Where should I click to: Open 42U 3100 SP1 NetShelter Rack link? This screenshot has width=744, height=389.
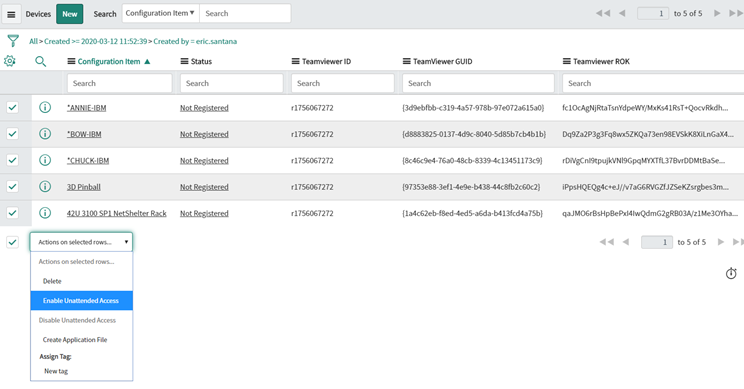[x=117, y=213]
